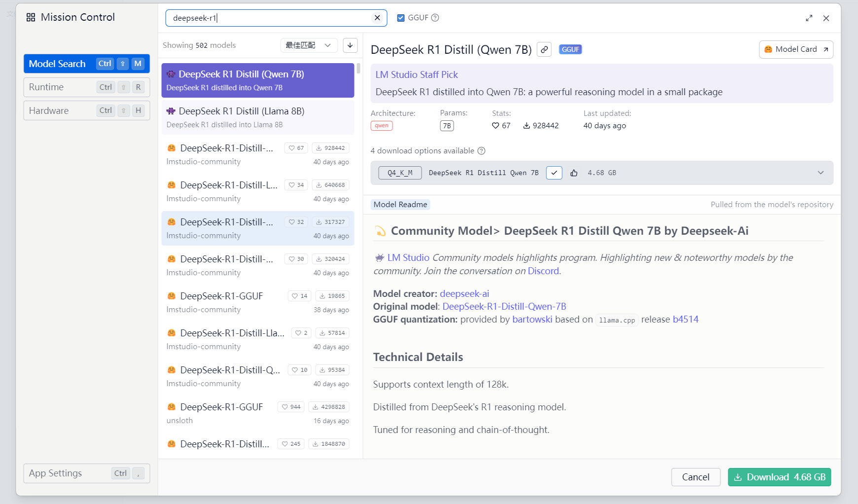
Task: Open the bartowski link
Action: point(533,319)
